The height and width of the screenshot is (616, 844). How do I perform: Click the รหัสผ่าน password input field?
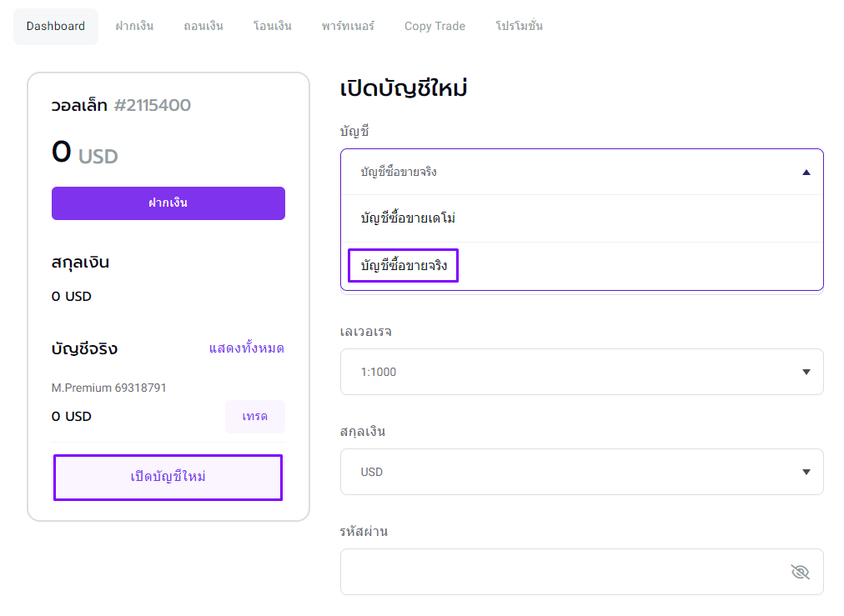click(582, 572)
